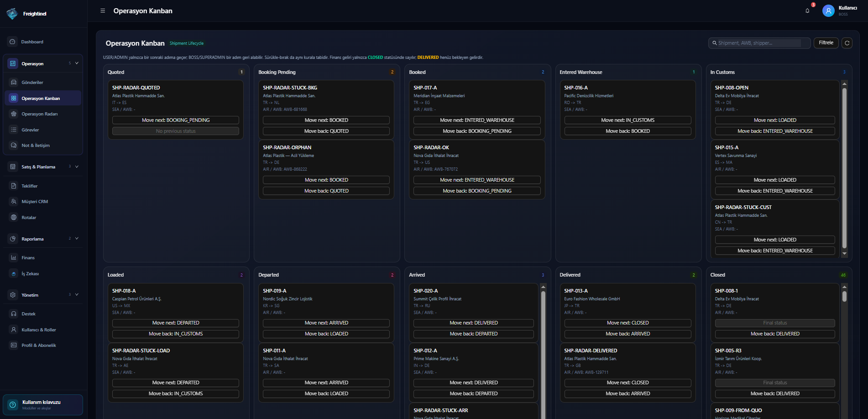Move SHP-005-R3 back to DELIVERED
The image size is (868, 419).
pos(775,393)
